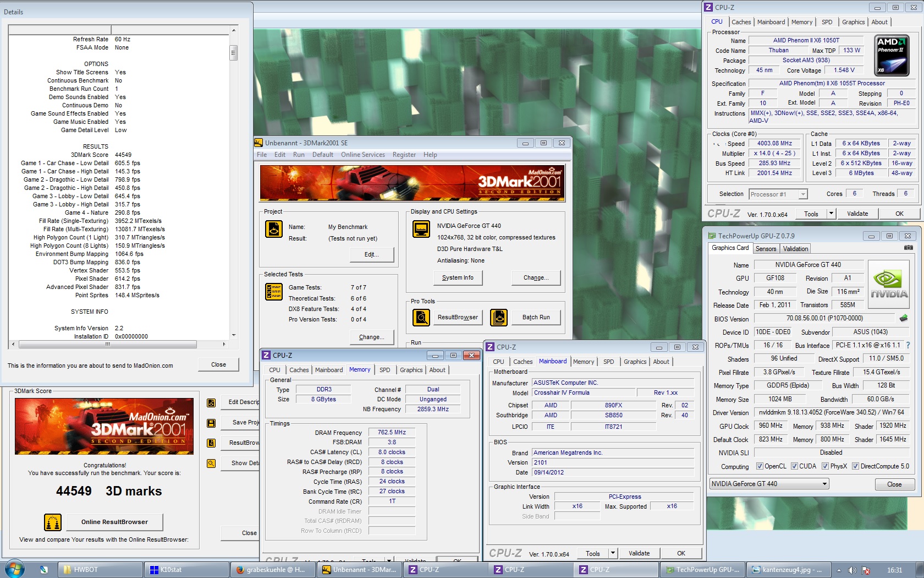Click the volume speaker tray icon
This screenshot has height=578, width=924.
click(x=852, y=570)
